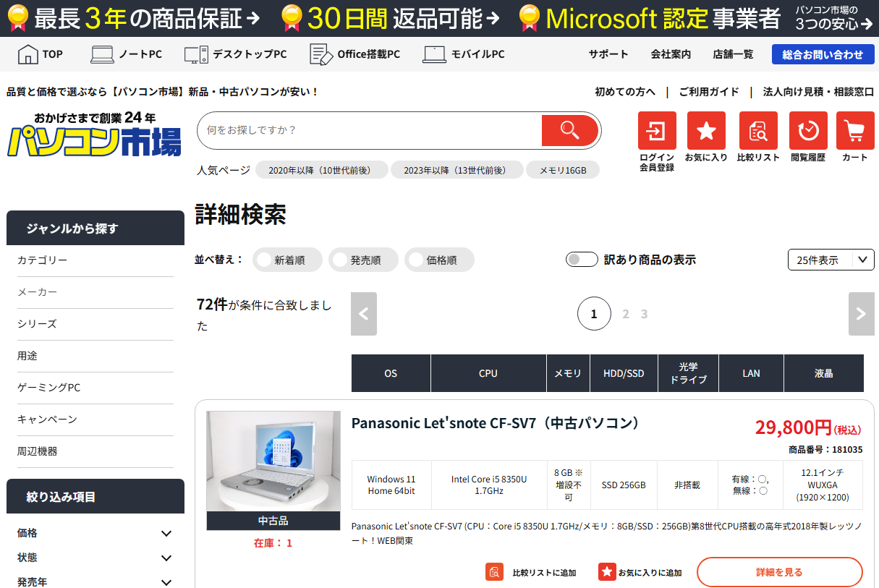
Task: Open サポート link
Action: 608,54
